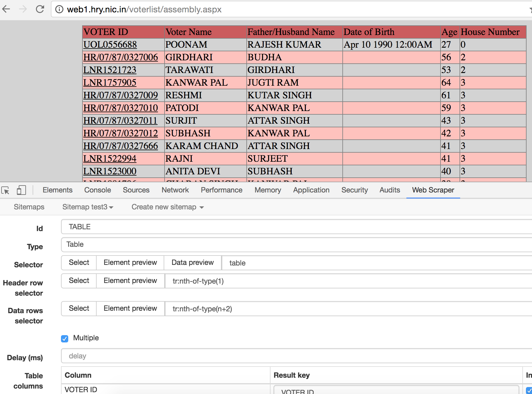
Task: Open the Create new sitemap dropdown
Action: [x=168, y=207]
